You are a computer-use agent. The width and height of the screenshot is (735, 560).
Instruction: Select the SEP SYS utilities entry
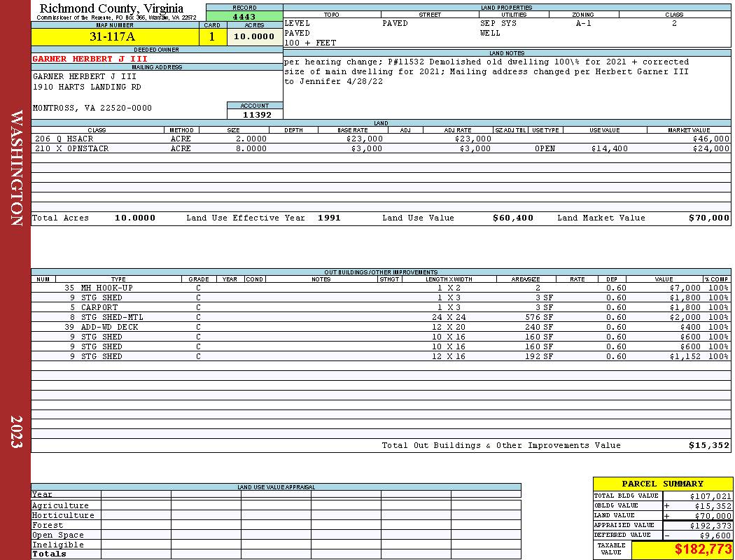[498, 23]
